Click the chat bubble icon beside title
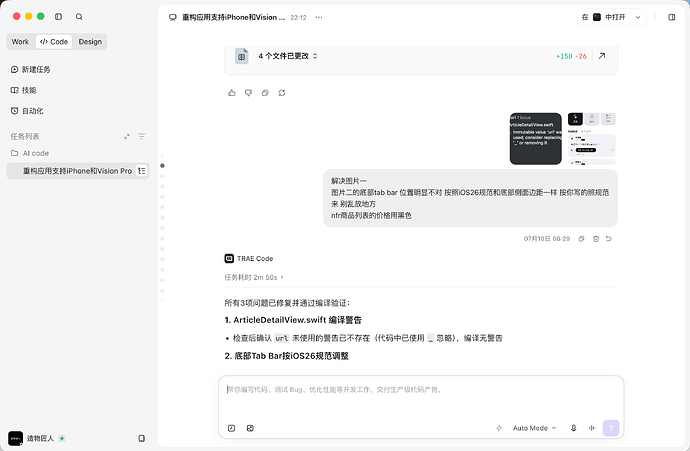This screenshot has width=690, height=451. (173, 18)
